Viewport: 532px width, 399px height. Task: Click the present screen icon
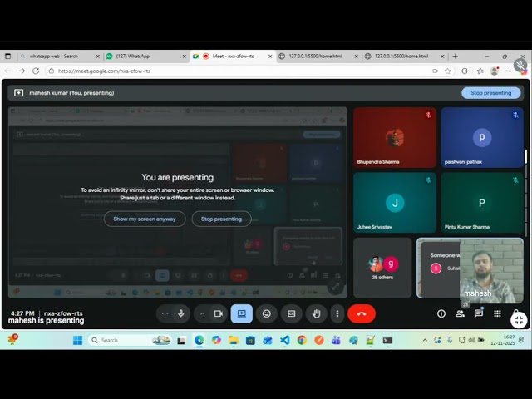242,313
